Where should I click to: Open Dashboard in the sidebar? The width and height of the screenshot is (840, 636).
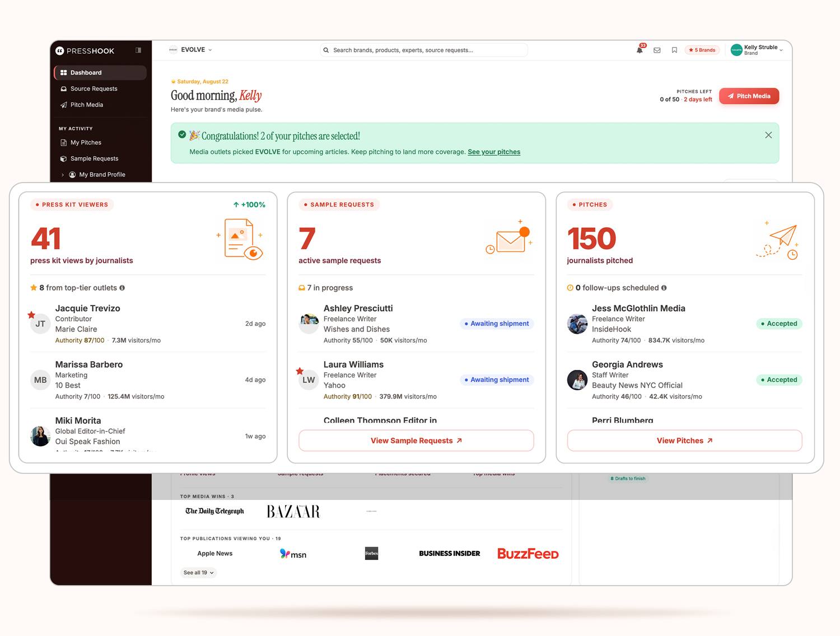point(100,73)
